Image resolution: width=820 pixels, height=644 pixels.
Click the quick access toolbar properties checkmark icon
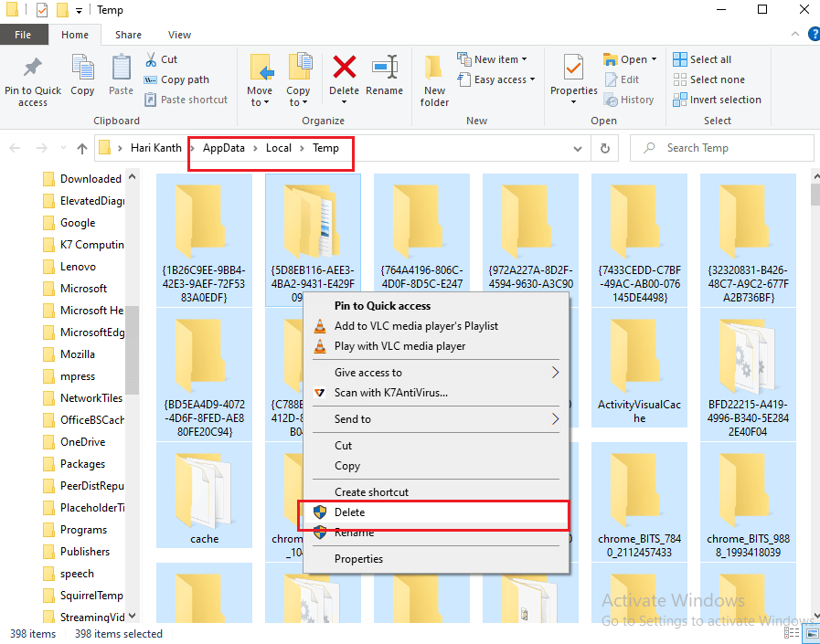pos(41,10)
